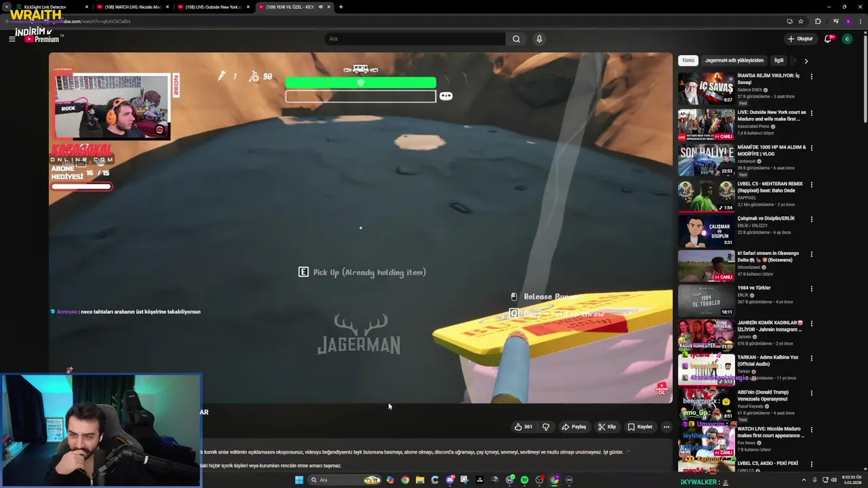Click the Kaydet save button
This screenshot has height=488, width=868.
tap(640, 427)
